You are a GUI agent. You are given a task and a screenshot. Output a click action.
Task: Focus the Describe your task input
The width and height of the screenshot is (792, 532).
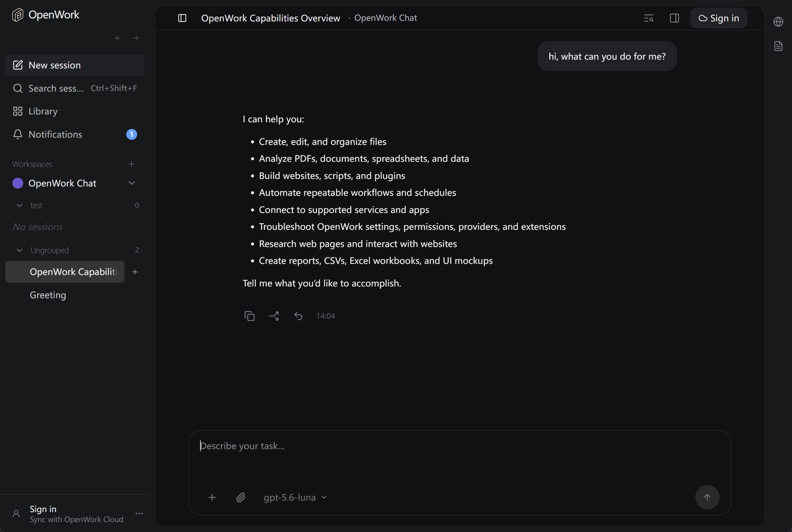click(x=460, y=446)
